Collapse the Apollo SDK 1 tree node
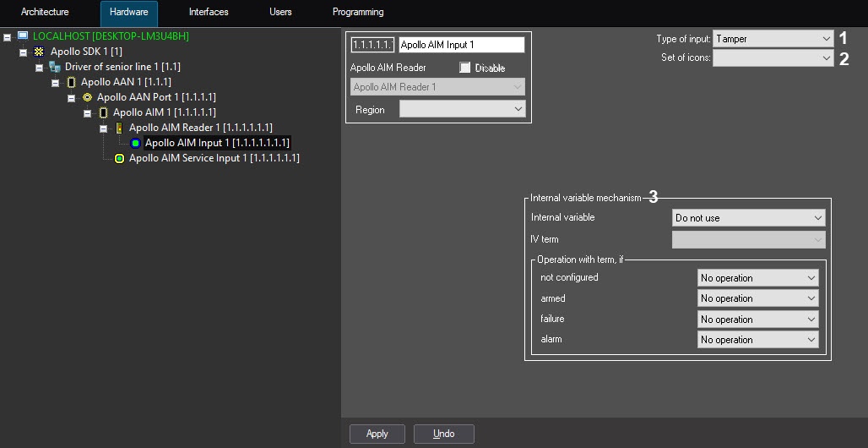The image size is (868, 448). (x=24, y=52)
